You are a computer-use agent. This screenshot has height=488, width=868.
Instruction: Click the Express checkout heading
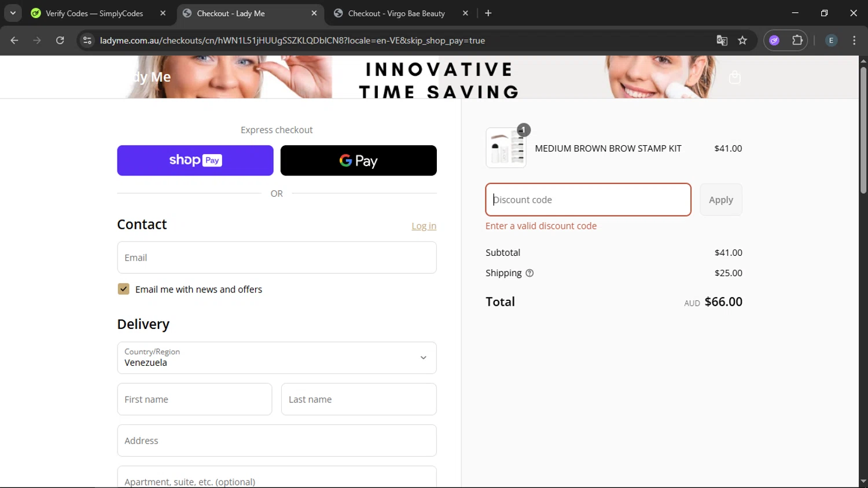pyautogui.click(x=277, y=130)
